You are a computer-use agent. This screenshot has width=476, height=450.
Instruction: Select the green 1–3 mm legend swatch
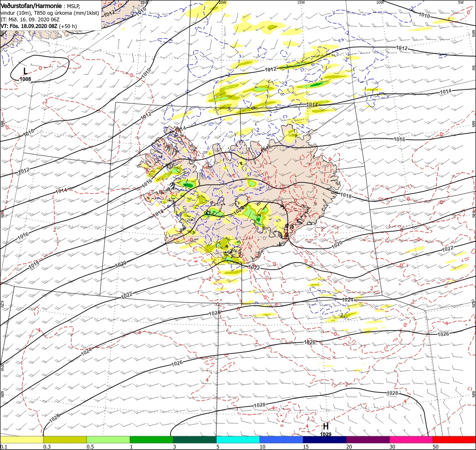tap(151, 440)
